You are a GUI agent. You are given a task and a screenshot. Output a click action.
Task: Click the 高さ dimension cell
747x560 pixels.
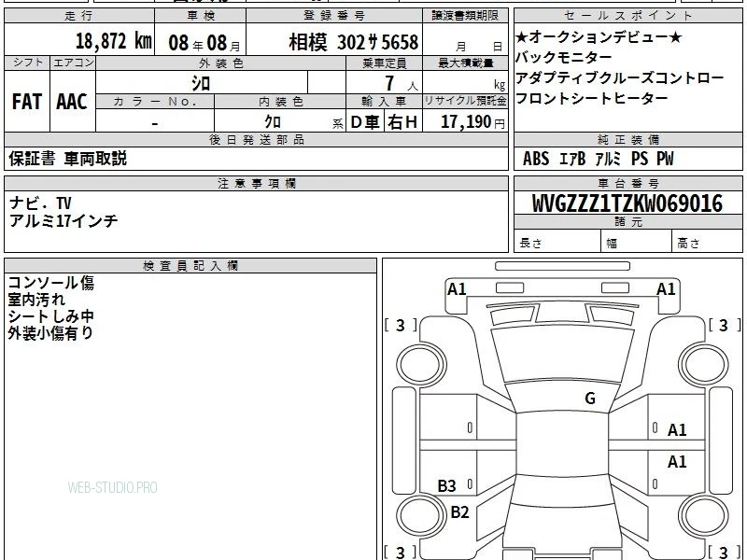[707, 241]
